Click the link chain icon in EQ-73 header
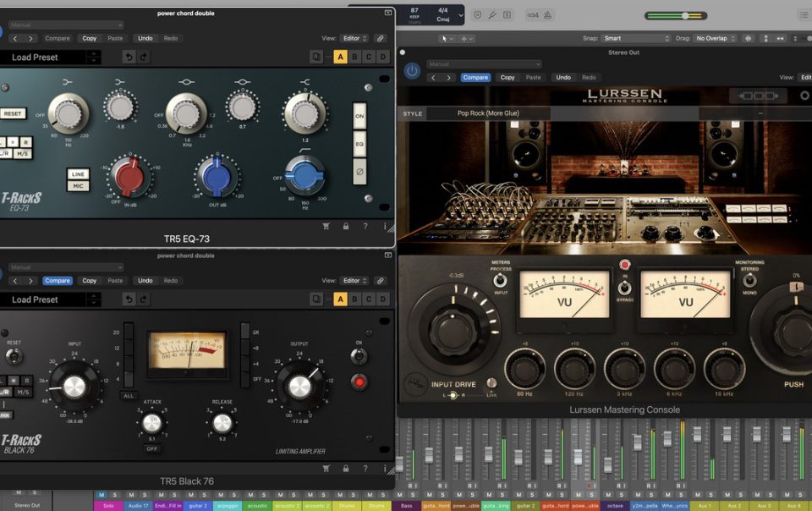 pyautogui.click(x=380, y=38)
